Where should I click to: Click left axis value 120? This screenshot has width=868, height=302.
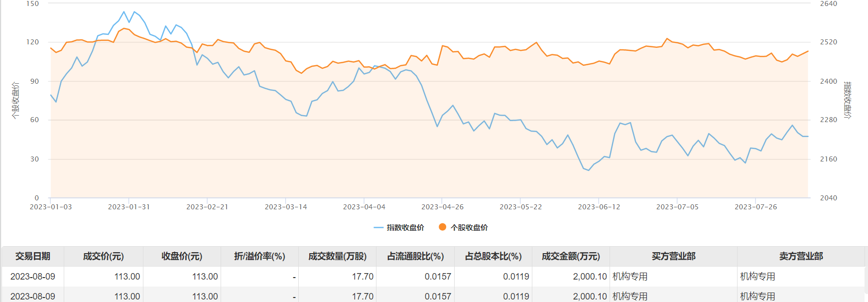point(32,42)
